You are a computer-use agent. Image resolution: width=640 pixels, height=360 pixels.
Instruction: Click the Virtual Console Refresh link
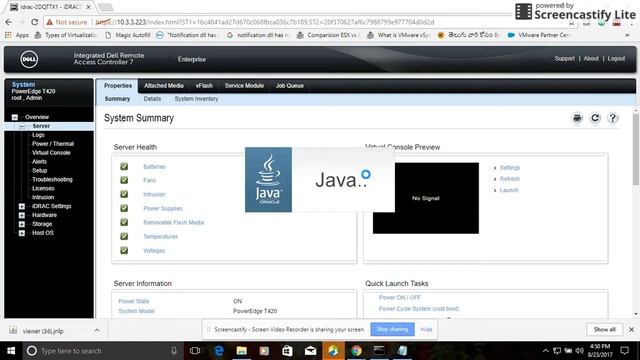pos(509,179)
